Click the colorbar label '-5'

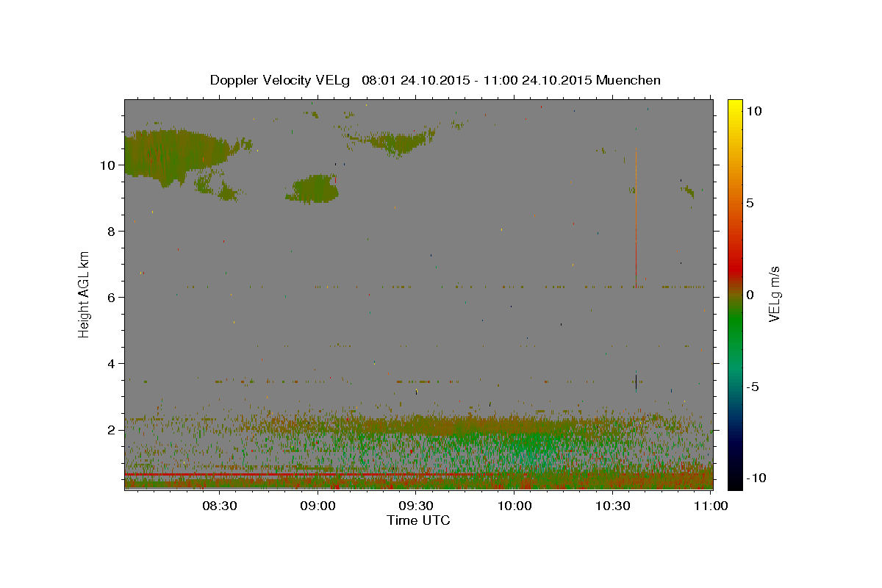tap(753, 387)
